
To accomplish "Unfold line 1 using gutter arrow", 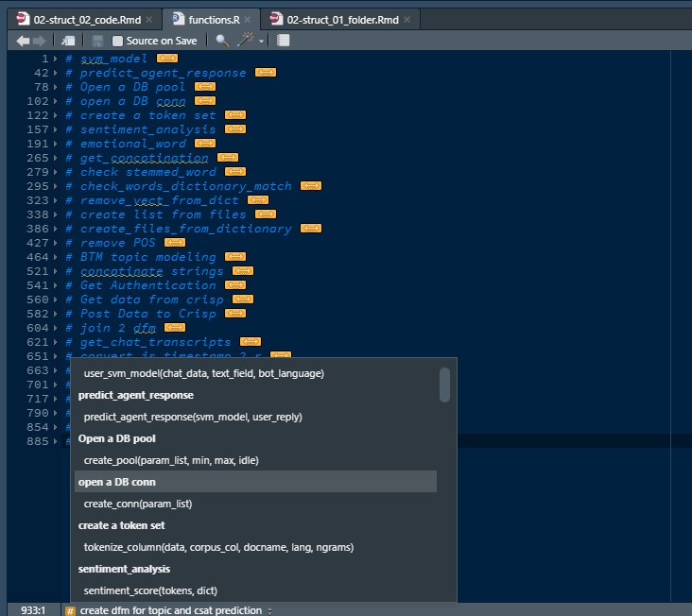I will (55, 59).
